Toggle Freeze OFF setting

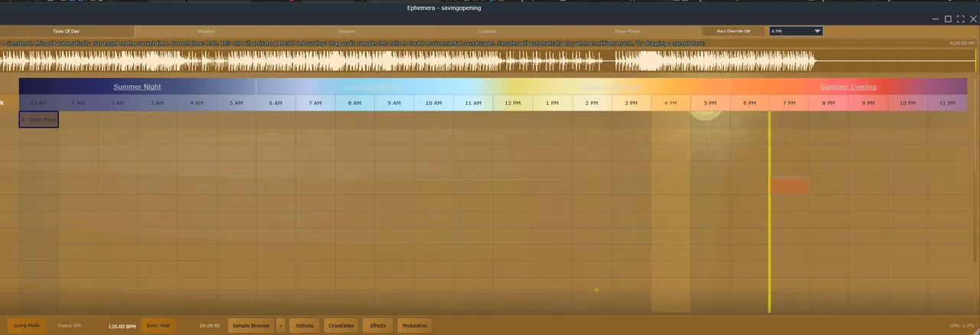tap(70, 326)
